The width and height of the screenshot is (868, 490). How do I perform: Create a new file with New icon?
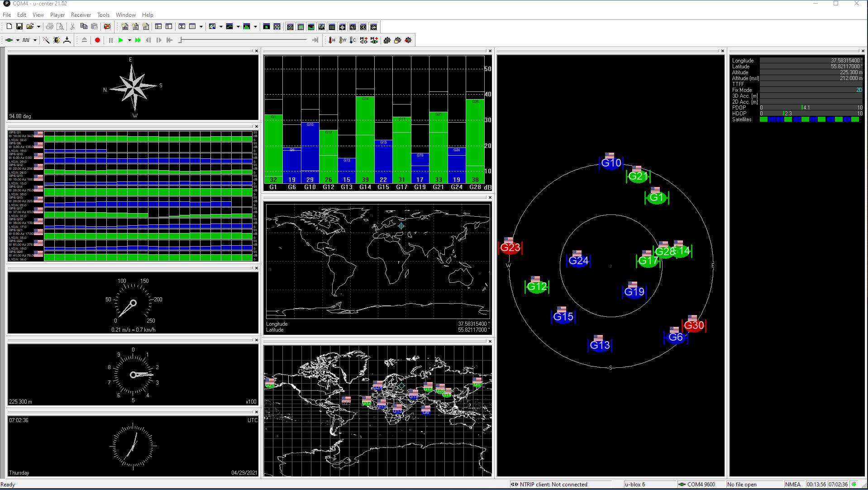9,27
